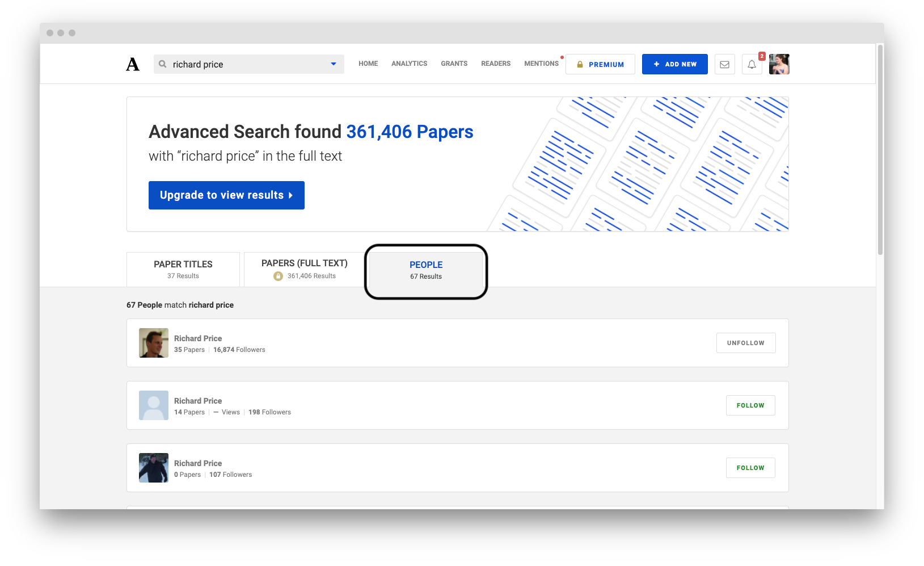Screen dimensions: 924x566
Task: Go to the Home menu item
Action: (368, 64)
